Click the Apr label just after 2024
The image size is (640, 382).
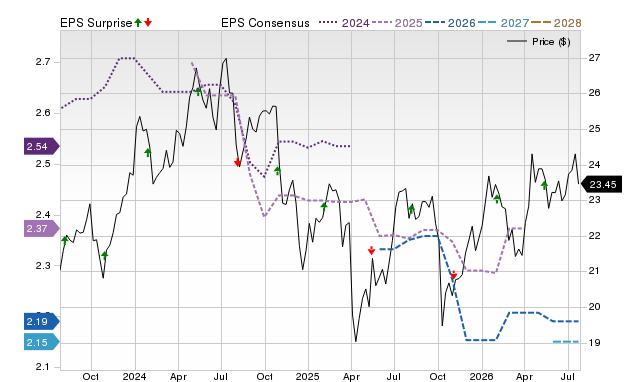(178, 376)
